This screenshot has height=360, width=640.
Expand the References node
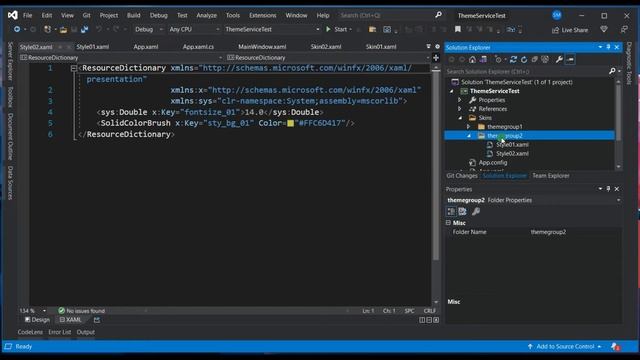coord(460,109)
